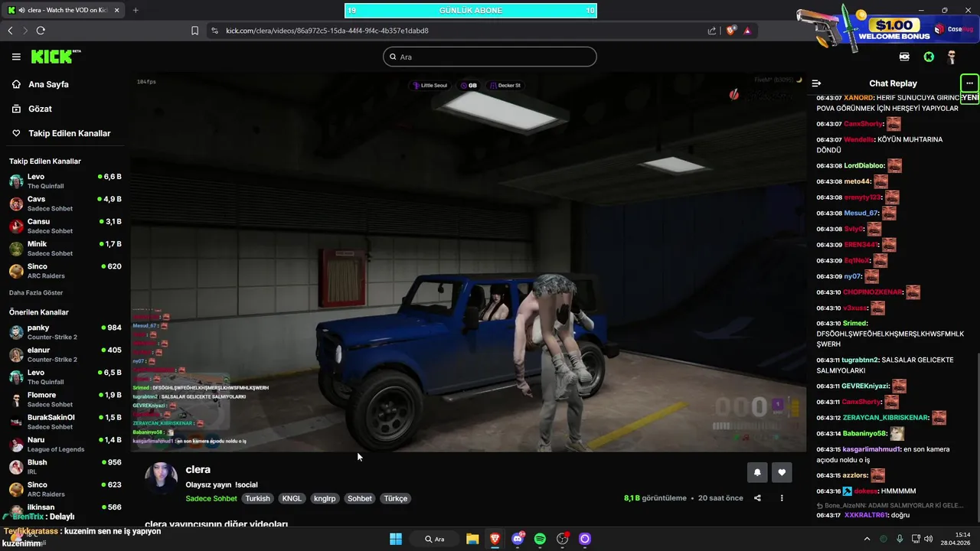Viewport: 980px width, 551px height.
Task: Click the browser address bar URL
Action: coord(327,31)
